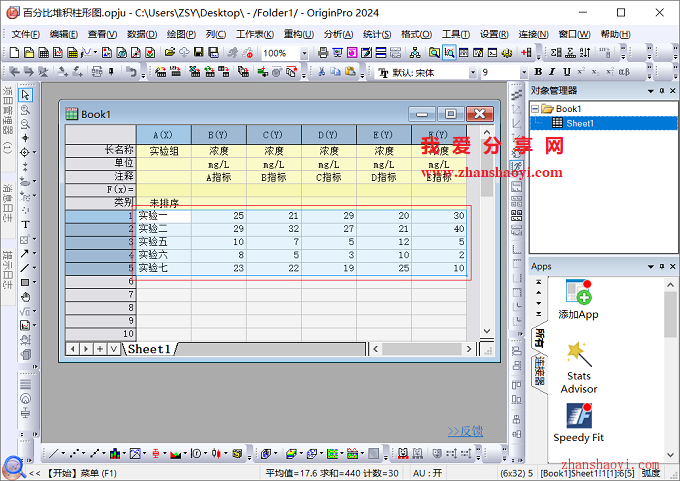Screen dimensions: 680x481
Task: Add a new sheet with the + button
Action: [100, 349]
